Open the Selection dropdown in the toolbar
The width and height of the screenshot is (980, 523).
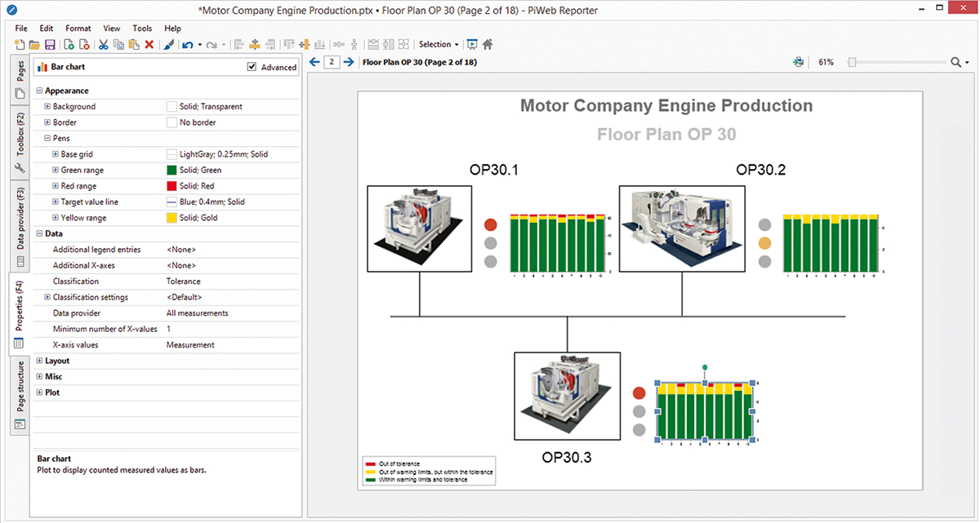click(439, 45)
